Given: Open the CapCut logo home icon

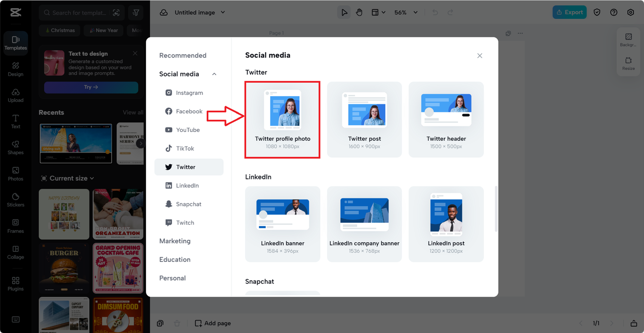Looking at the screenshot, I should 15,13.
